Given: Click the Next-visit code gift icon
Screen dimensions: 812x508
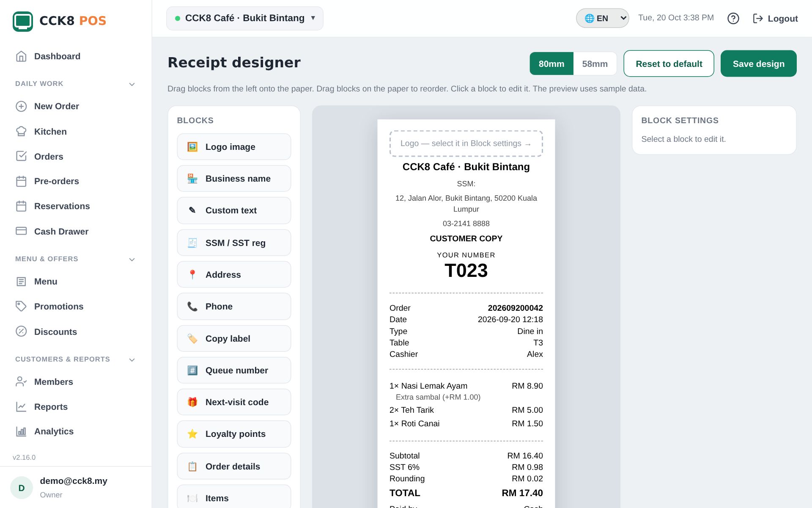Looking at the screenshot, I should (x=192, y=402).
